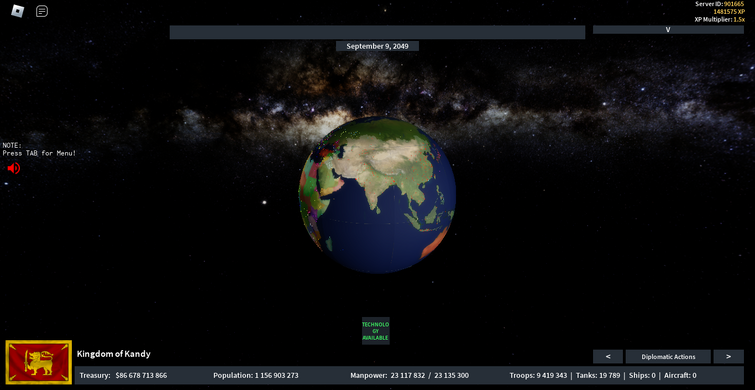Expand the V dropdown bar

pyautogui.click(x=668, y=29)
